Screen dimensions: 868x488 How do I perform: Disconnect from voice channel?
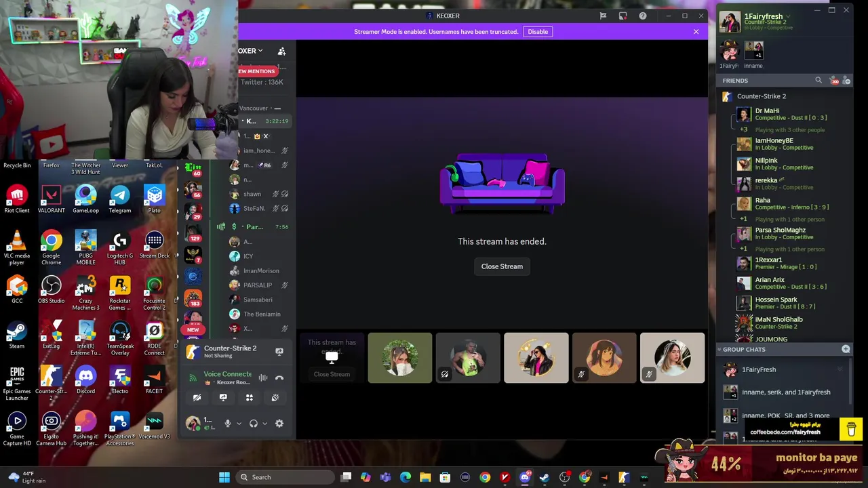[279, 378]
